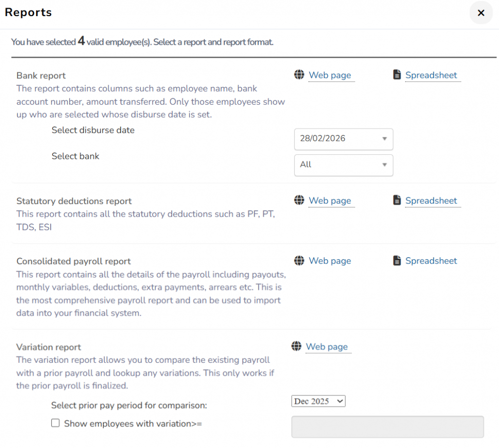Viewport: 499px width, 448px height.
Task: Click the Consolidated payroll spreadsheet file icon
Action: click(x=397, y=261)
